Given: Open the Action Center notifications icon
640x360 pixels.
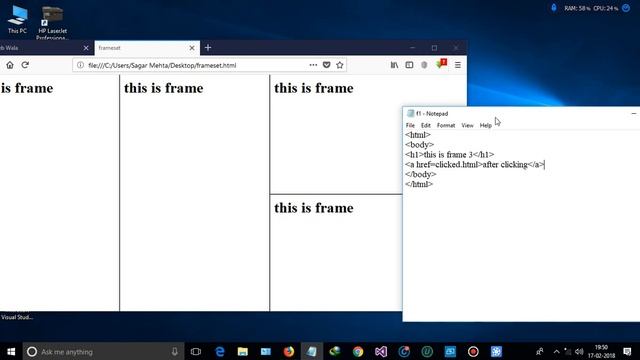Looking at the screenshot, I should [627, 351].
